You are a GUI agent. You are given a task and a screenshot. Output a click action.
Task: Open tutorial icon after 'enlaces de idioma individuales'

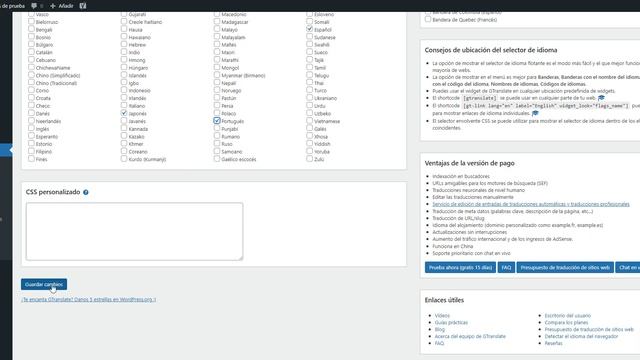tap(535, 113)
